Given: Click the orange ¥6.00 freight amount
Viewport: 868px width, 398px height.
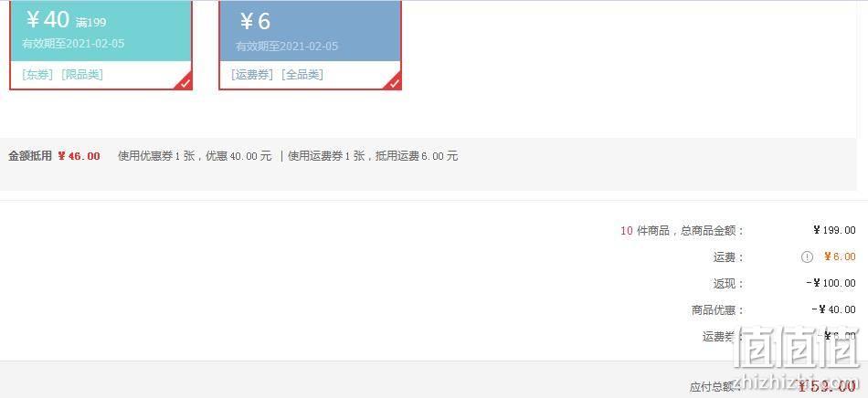Looking at the screenshot, I should coord(840,257).
